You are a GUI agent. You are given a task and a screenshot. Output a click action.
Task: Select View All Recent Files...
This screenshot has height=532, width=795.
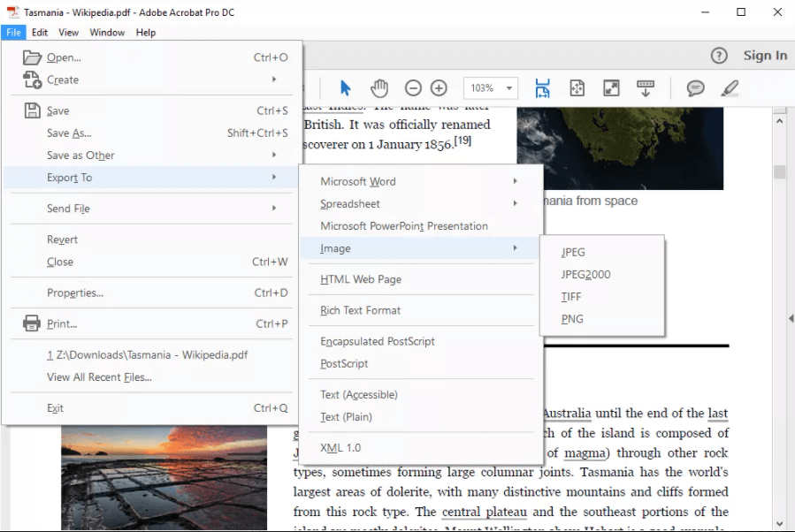click(x=150, y=377)
